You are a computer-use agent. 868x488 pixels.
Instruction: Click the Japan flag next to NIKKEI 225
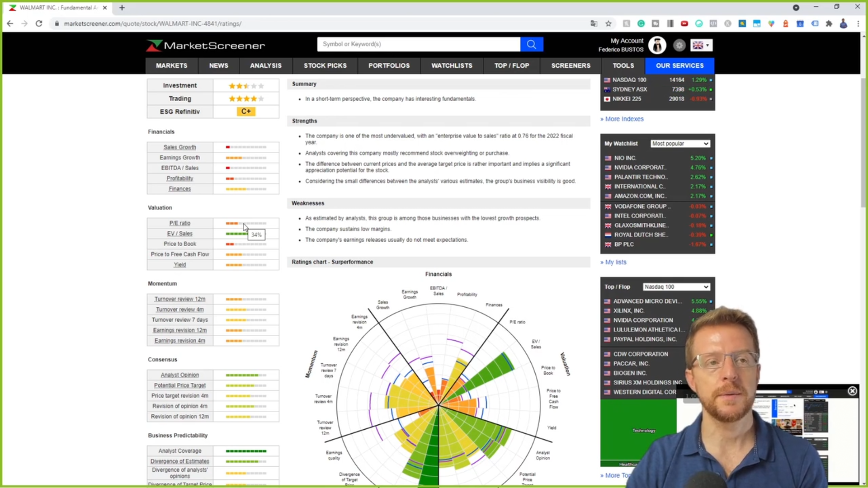pyautogui.click(x=607, y=99)
